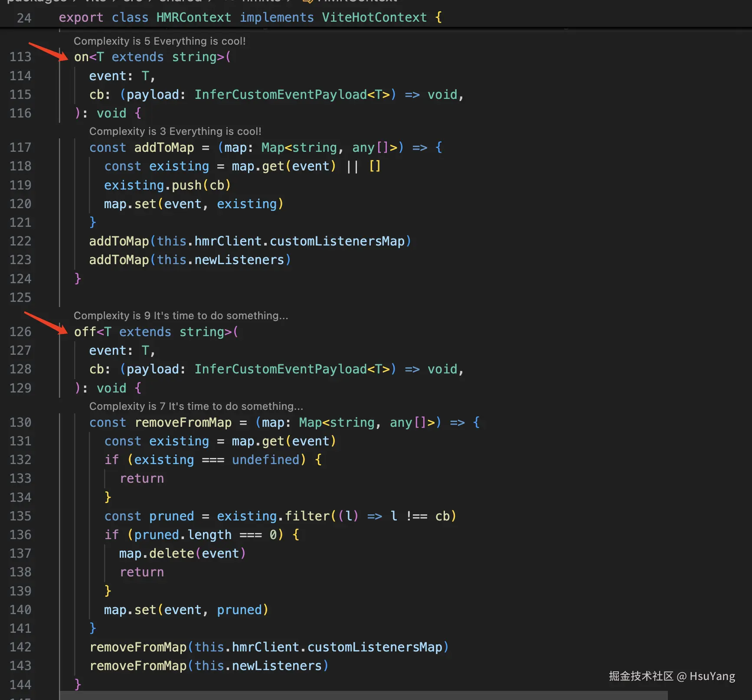Select line number 126 in the gutter
The width and height of the screenshot is (752, 700).
click(20, 332)
